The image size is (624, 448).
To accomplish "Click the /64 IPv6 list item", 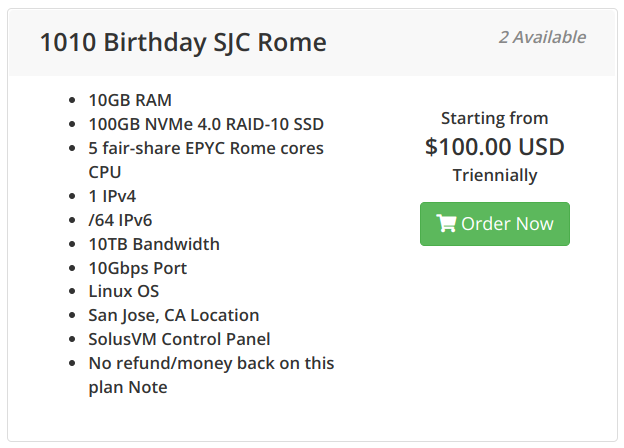I will coord(121,220).
